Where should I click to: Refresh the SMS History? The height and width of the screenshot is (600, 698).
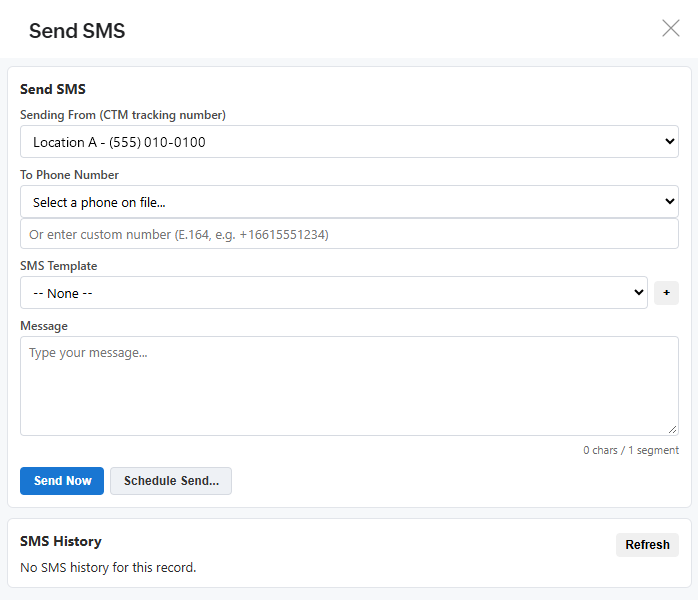pos(647,545)
